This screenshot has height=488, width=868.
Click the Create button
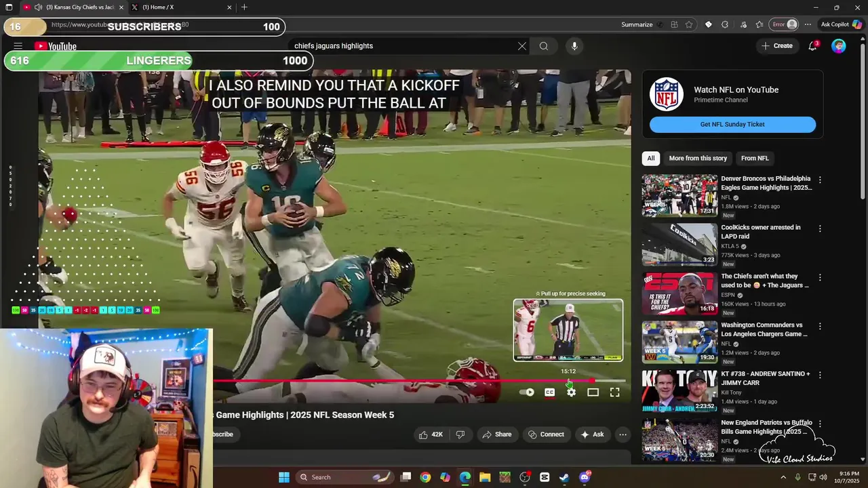click(x=776, y=46)
